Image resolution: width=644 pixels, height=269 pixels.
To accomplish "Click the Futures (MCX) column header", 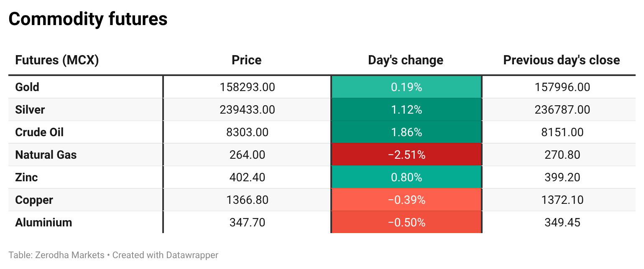I will (57, 60).
